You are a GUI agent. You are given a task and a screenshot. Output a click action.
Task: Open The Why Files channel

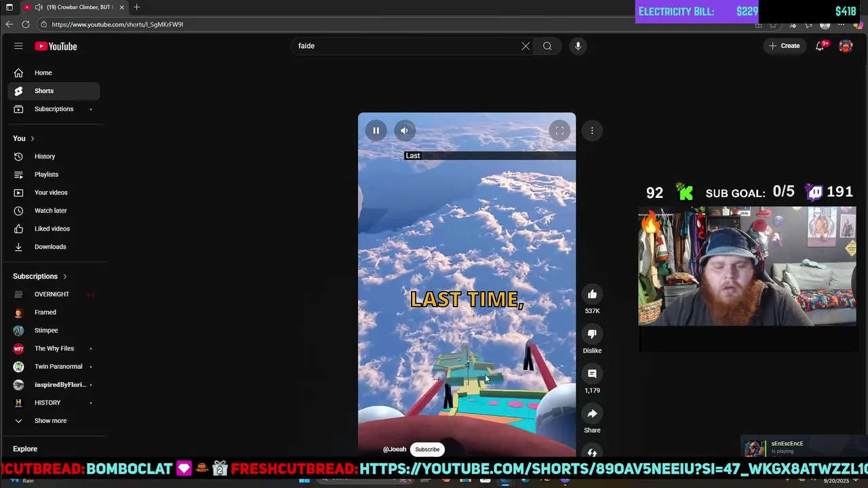click(x=54, y=348)
